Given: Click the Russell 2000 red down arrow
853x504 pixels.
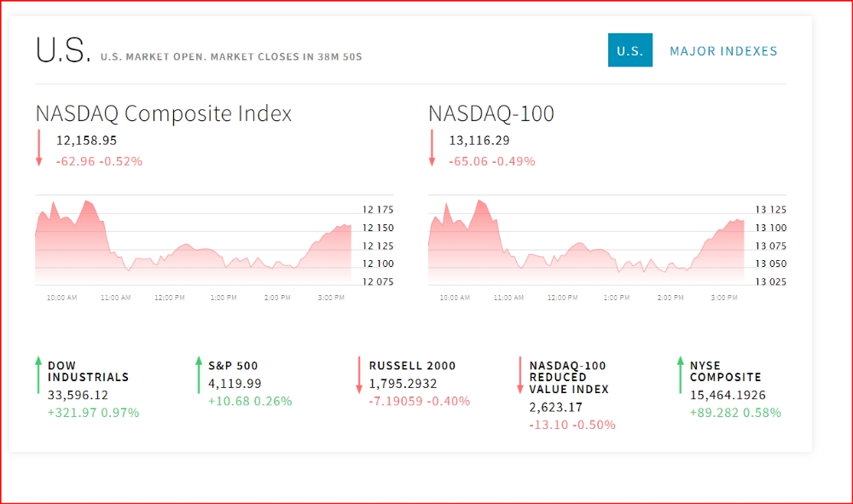Looking at the screenshot, I should click(359, 374).
